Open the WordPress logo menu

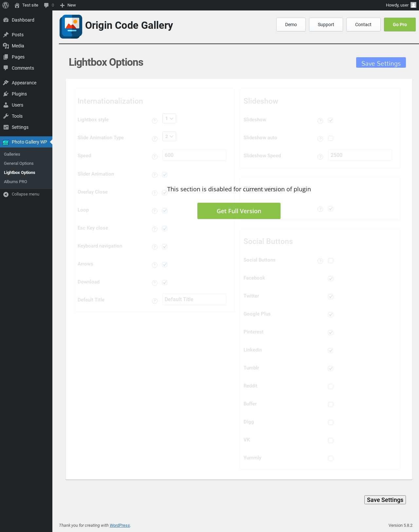click(6, 5)
